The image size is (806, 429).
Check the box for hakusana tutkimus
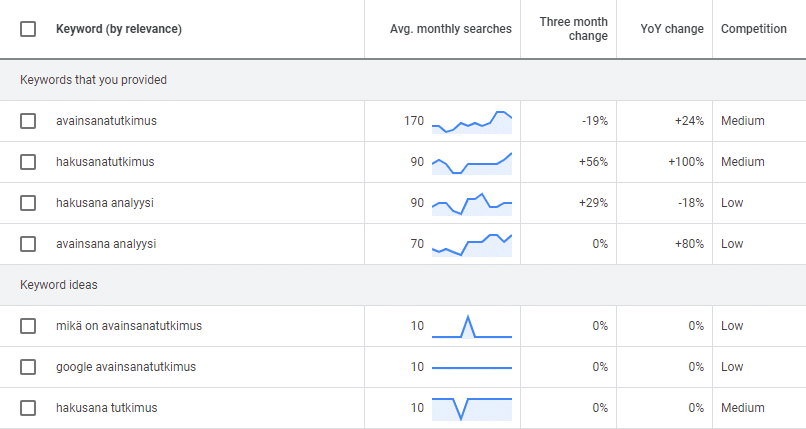[x=28, y=408]
